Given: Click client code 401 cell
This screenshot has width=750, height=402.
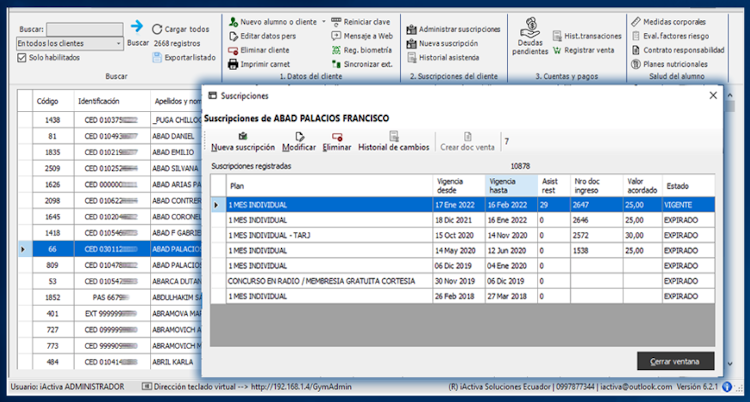Looking at the screenshot, I should click(x=53, y=314).
